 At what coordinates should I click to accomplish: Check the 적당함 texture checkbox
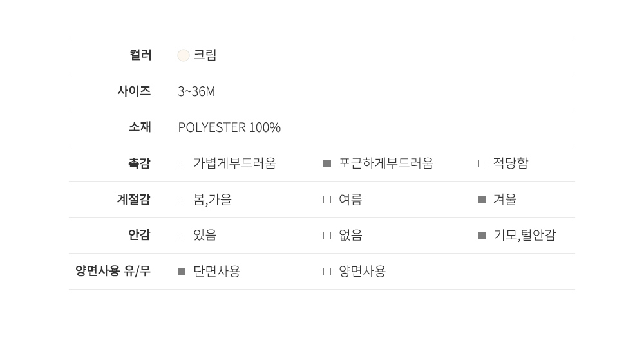pyautogui.click(x=482, y=163)
